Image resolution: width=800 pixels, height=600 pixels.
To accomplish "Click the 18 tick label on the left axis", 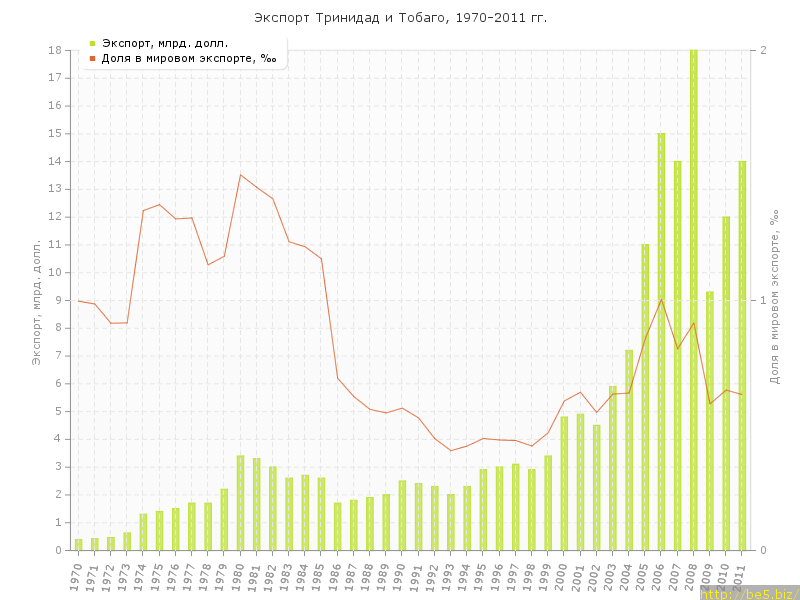I will pyautogui.click(x=57, y=50).
